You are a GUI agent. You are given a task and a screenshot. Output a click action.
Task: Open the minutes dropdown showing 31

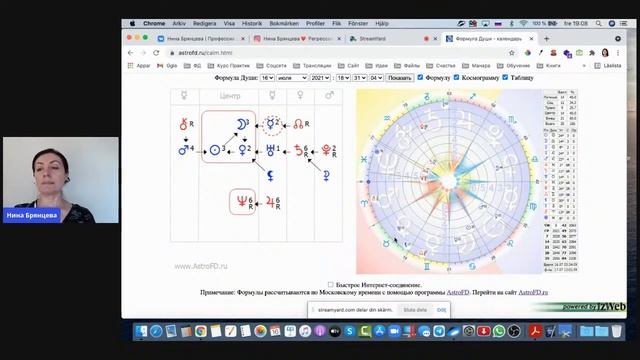(360, 78)
